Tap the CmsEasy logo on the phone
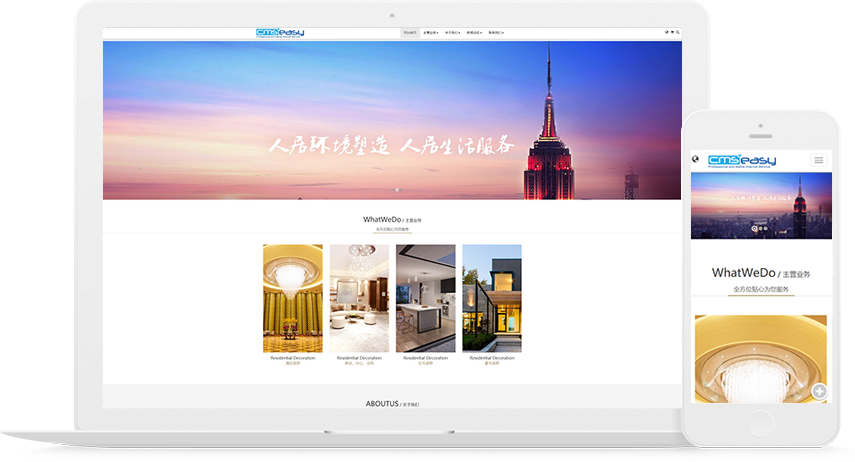 741,160
